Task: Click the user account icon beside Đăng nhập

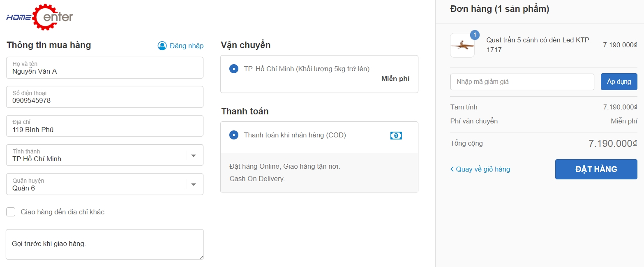Action: pos(162,46)
